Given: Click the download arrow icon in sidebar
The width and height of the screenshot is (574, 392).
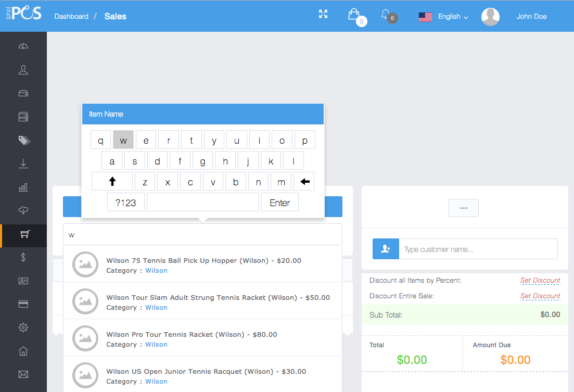Looking at the screenshot, I should coord(23,163).
